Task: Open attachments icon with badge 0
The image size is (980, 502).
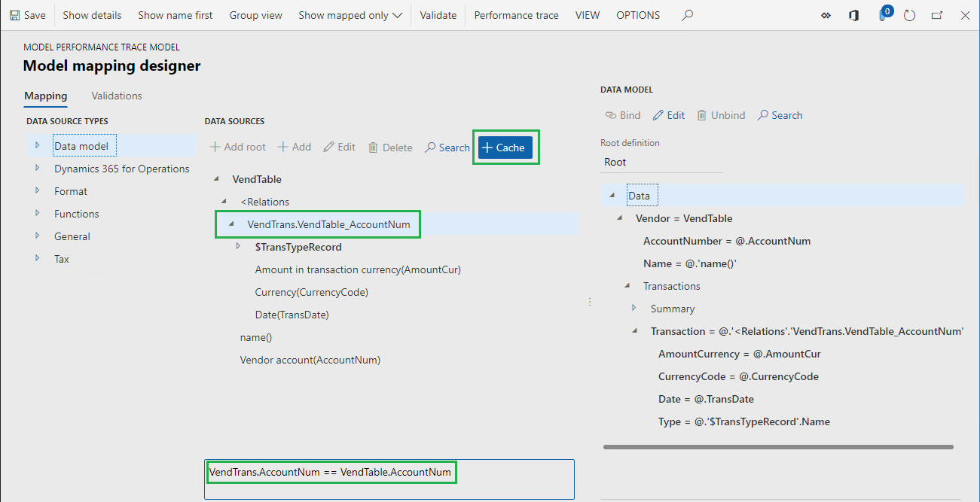Action: pos(884,14)
